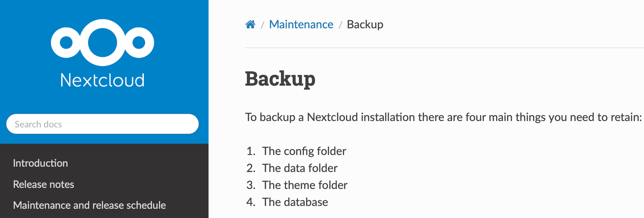Click the Backup page heading
This screenshot has height=218, width=644.
(x=280, y=79)
